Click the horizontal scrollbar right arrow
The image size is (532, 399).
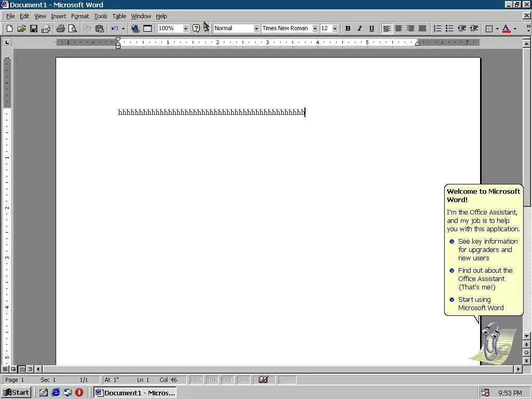(x=518, y=369)
